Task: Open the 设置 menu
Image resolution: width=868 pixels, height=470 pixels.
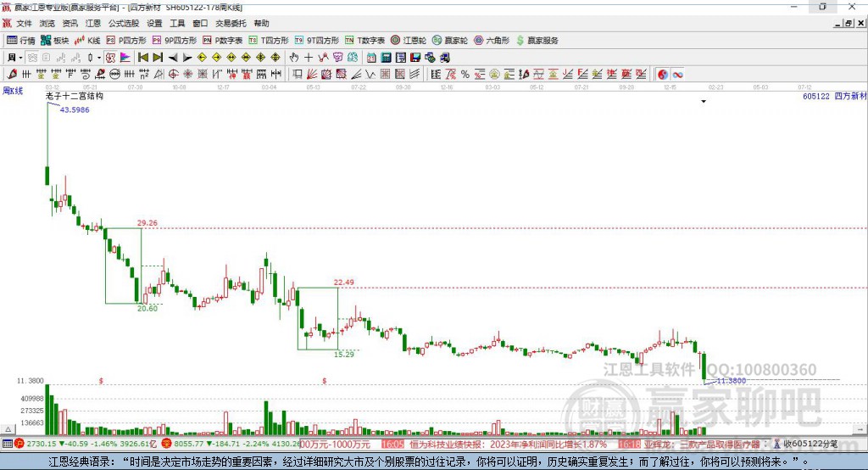Action: click(x=154, y=23)
